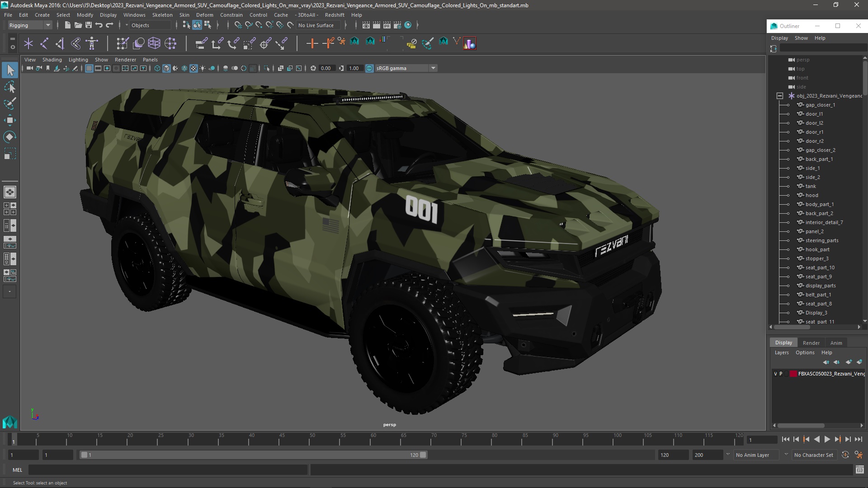Click the create new layer icon

point(849,362)
